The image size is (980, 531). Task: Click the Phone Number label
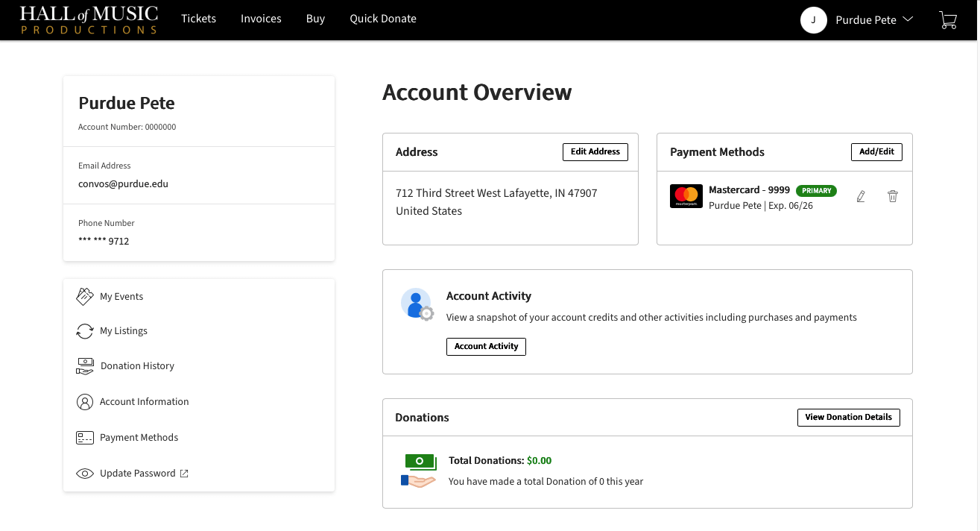coord(107,223)
